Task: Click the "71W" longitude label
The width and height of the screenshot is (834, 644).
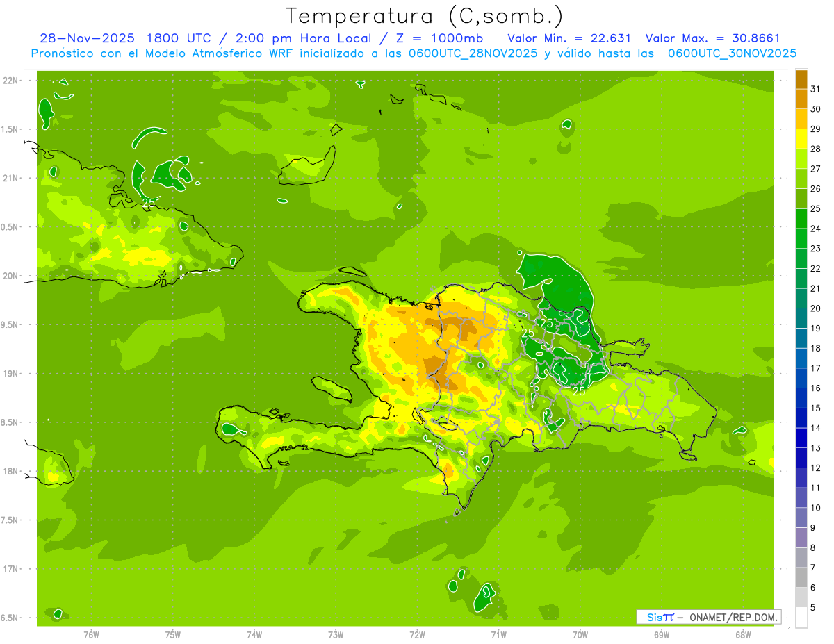Action: click(498, 634)
